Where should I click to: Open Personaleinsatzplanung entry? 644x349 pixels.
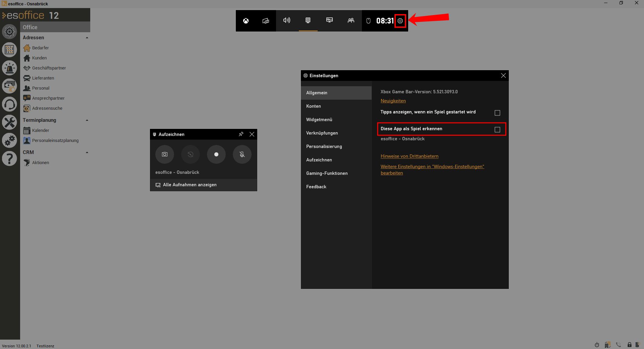[x=55, y=140]
